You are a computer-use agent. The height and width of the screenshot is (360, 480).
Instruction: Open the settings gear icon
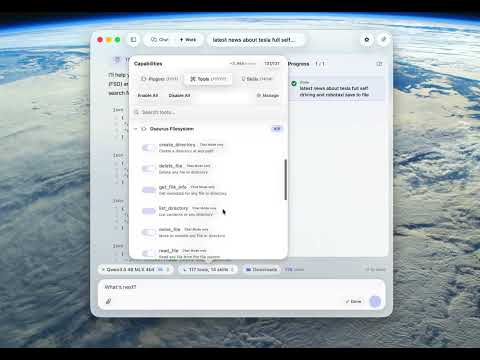367,40
